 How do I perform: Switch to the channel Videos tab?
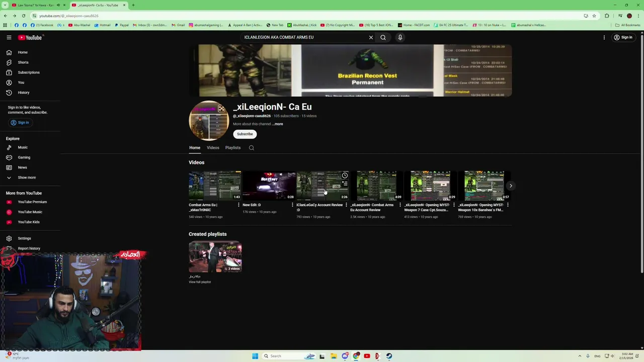pos(213,148)
